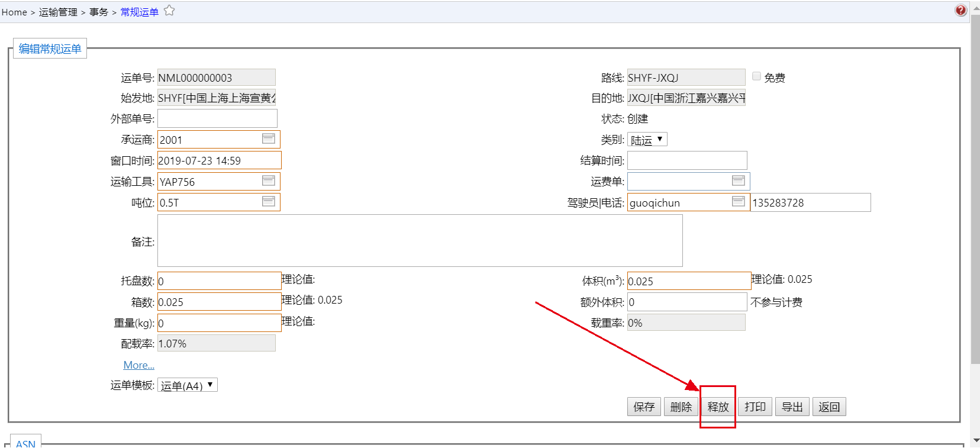Select the 编辑常规运单 tab
The width and height of the screenshot is (980, 448).
[x=50, y=49]
